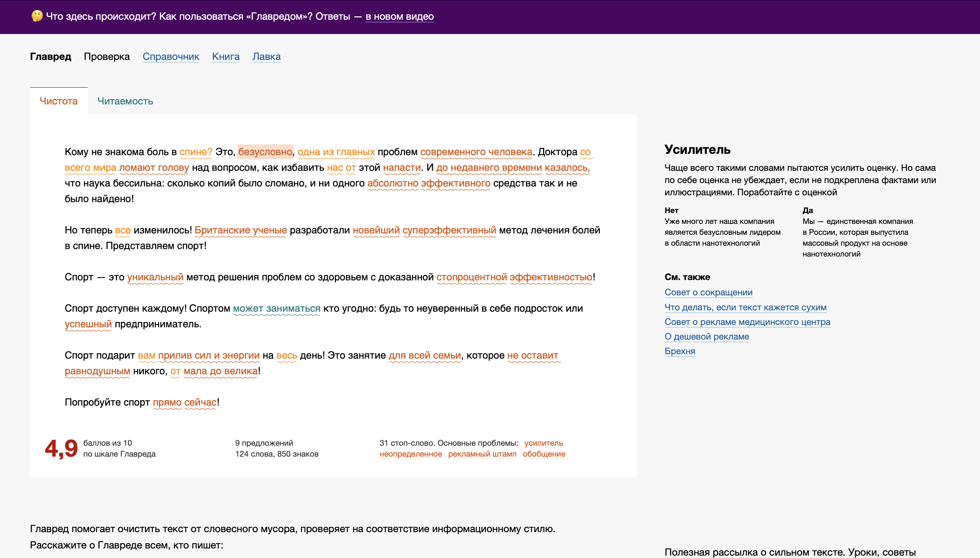Click the 4,9 score value
The width and height of the screenshot is (980, 558).
[61, 448]
